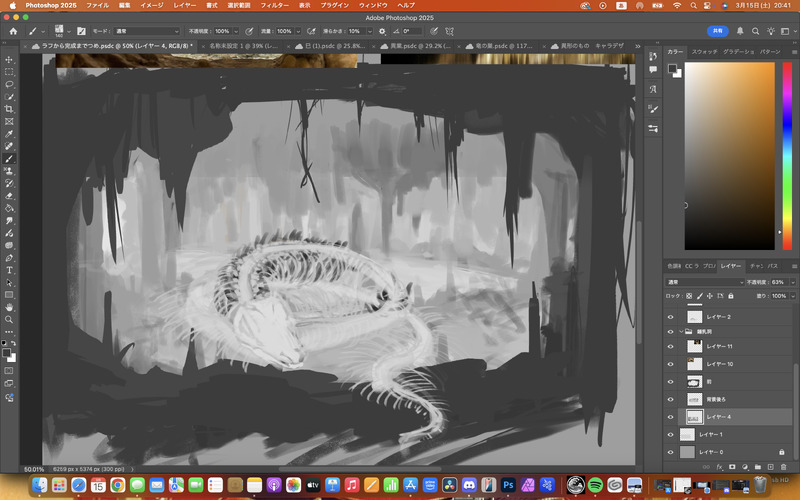Select the Eyedropper tool
The height and width of the screenshot is (500, 800).
click(x=9, y=133)
